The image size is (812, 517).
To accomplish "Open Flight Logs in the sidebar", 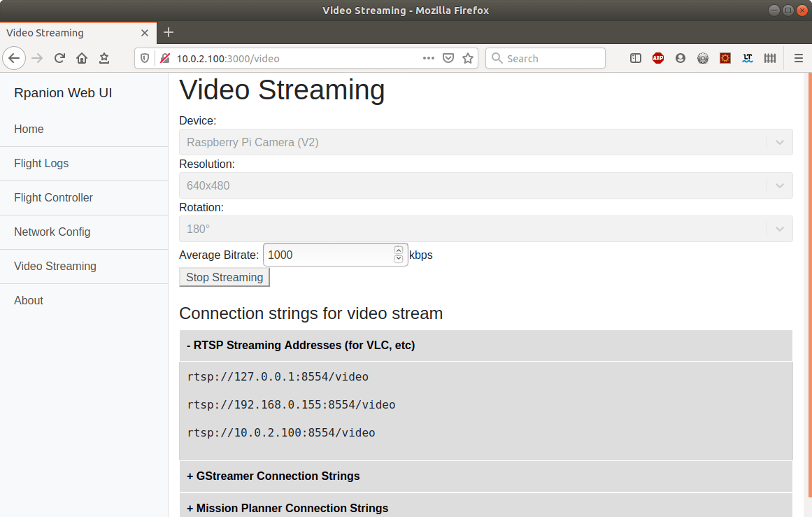I will 84,163.
